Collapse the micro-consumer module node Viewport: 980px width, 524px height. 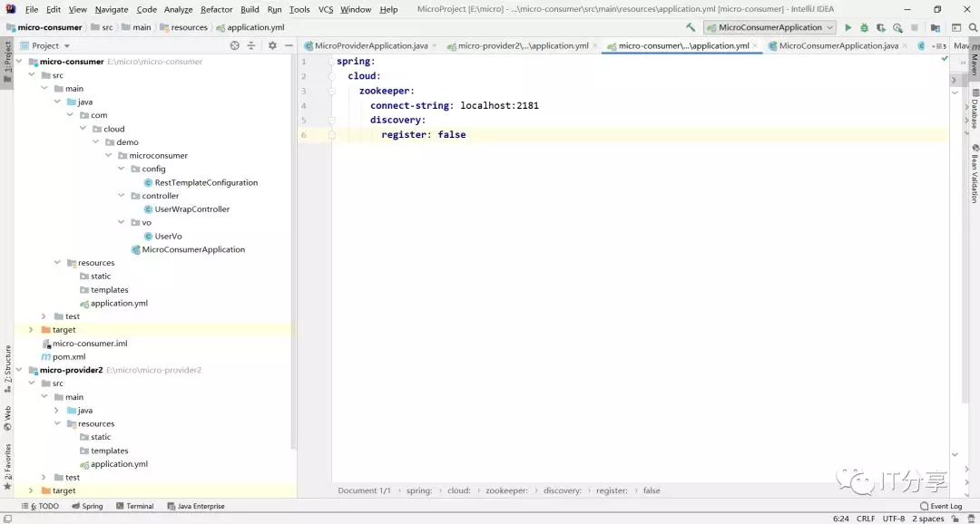point(18,62)
